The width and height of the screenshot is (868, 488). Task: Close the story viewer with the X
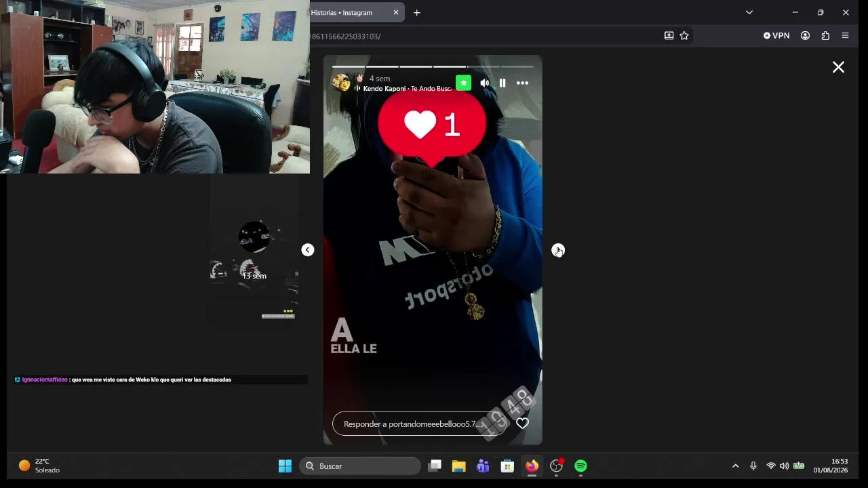(x=838, y=67)
